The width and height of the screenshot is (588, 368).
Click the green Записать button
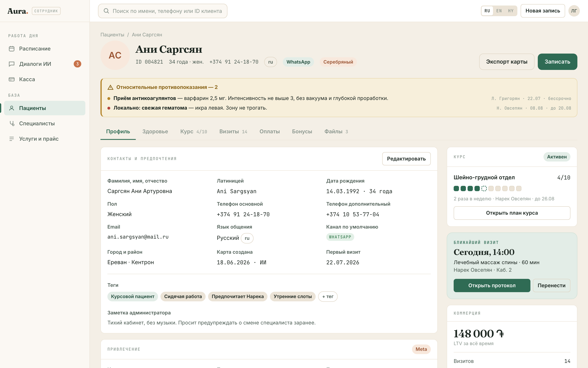(557, 62)
